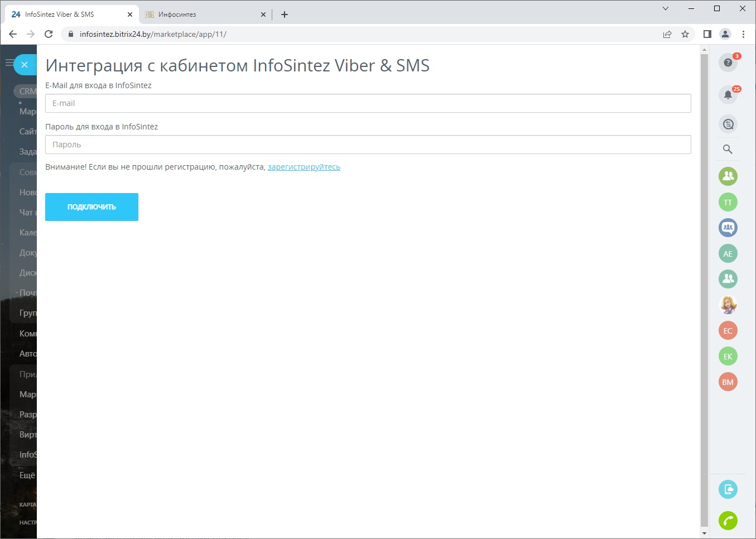Close the Инфосинтез tab

pos(263,15)
